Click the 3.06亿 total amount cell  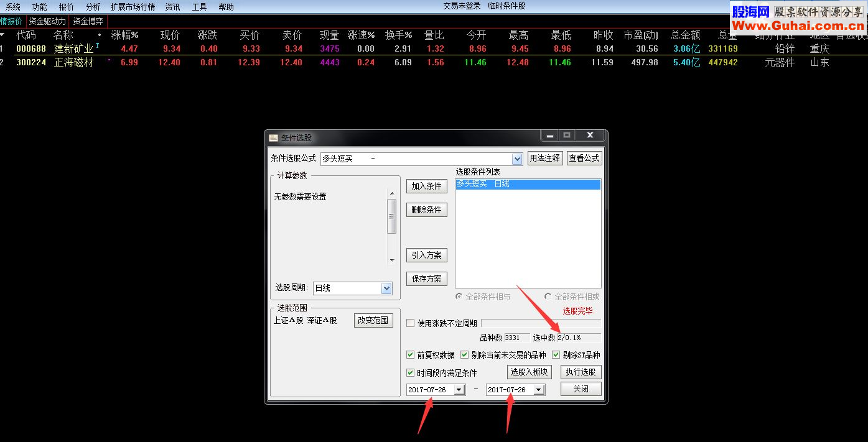pos(686,48)
